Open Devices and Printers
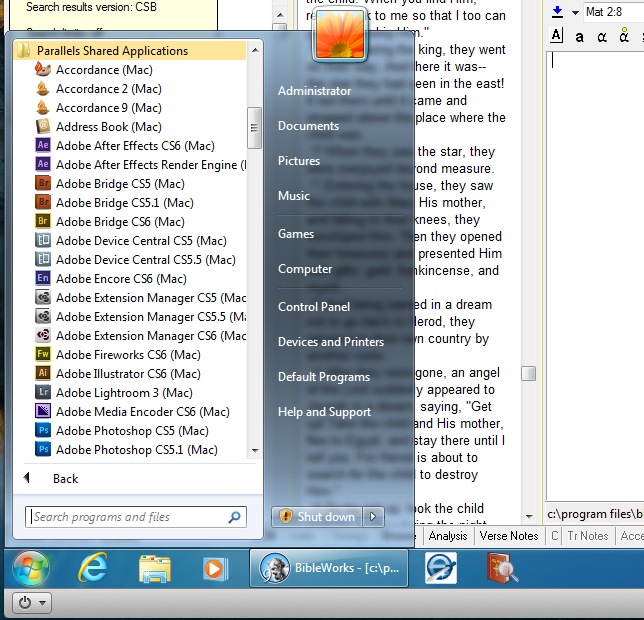 coord(331,342)
